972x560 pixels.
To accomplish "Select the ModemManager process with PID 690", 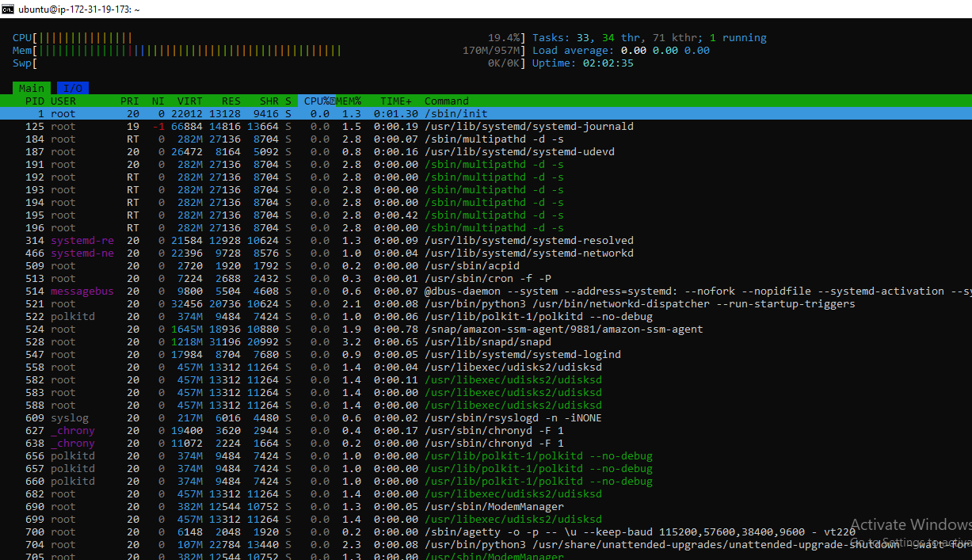I will (486, 506).
